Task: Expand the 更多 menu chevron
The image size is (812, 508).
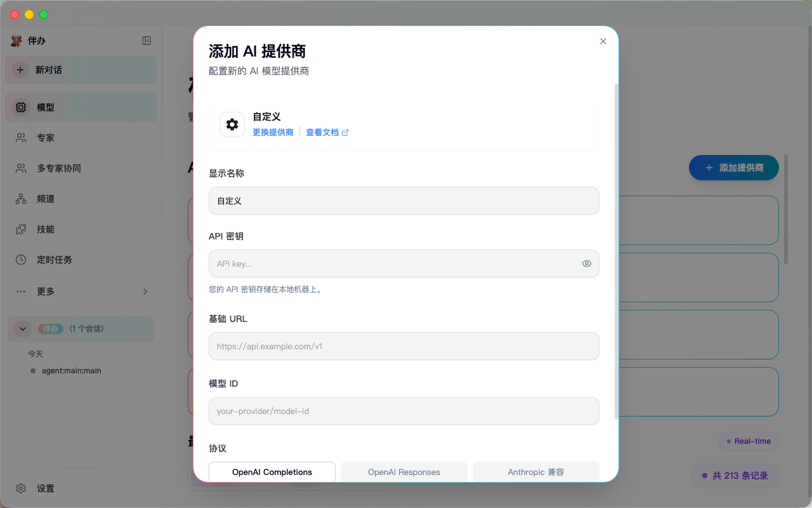Action: pos(145,291)
